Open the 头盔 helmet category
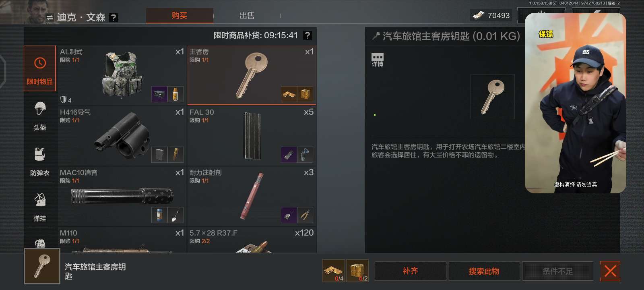644x290 pixels. [x=40, y=116]
